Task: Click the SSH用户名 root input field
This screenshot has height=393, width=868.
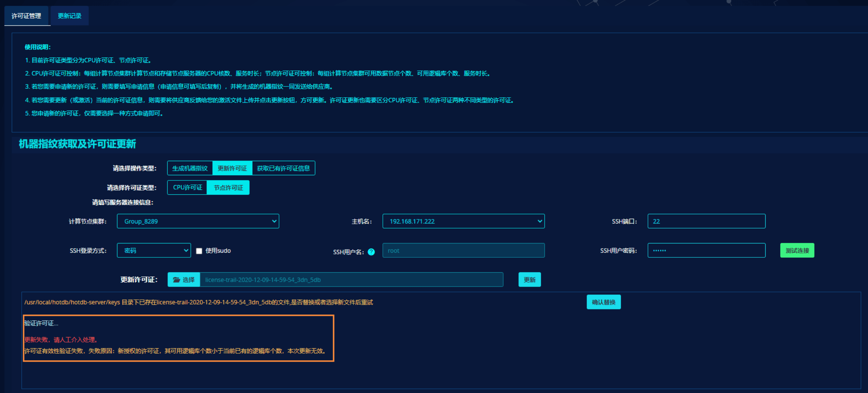Action: click(x=463, y=251)
